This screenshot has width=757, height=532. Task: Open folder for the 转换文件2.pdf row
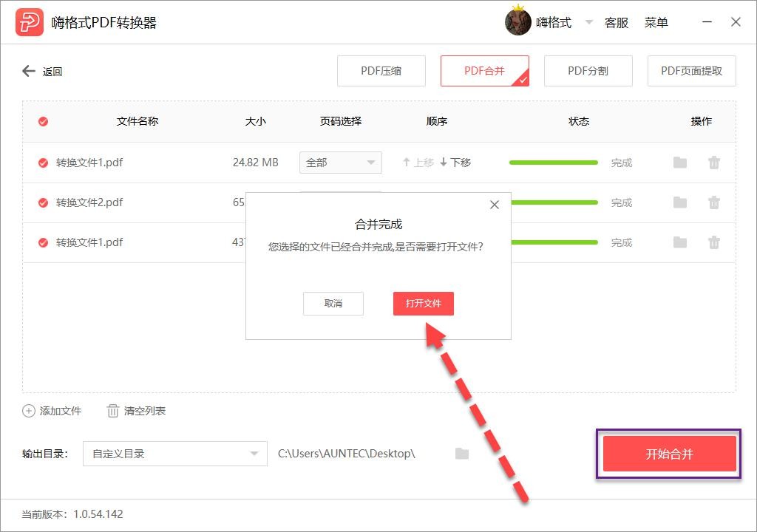(x=680, y=202)
